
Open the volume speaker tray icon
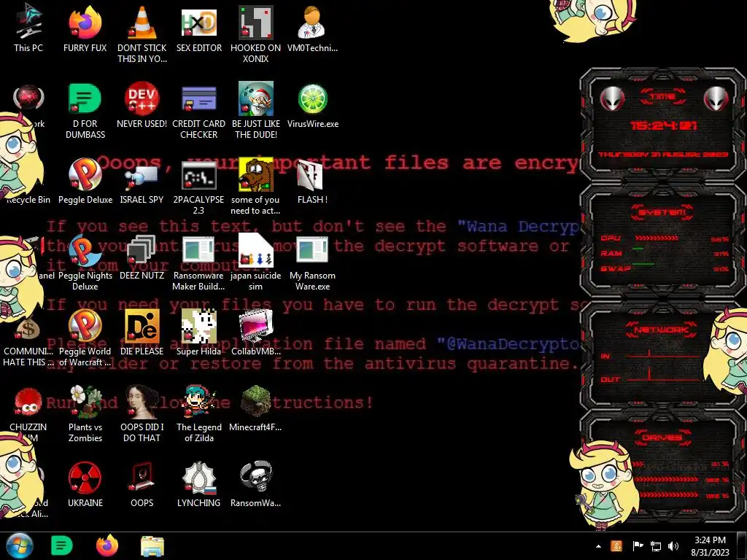click(673, 546)
